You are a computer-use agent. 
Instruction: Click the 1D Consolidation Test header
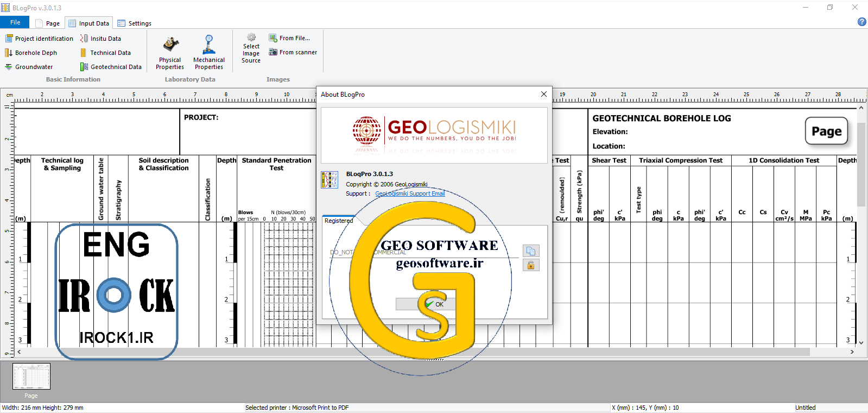[x=784, y=160]
